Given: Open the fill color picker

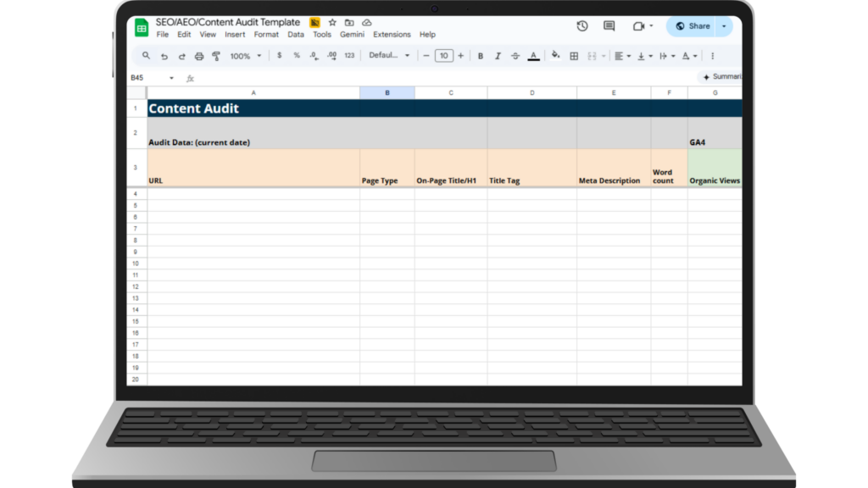Looking at the screenshot, I should (x=555, y=56).
